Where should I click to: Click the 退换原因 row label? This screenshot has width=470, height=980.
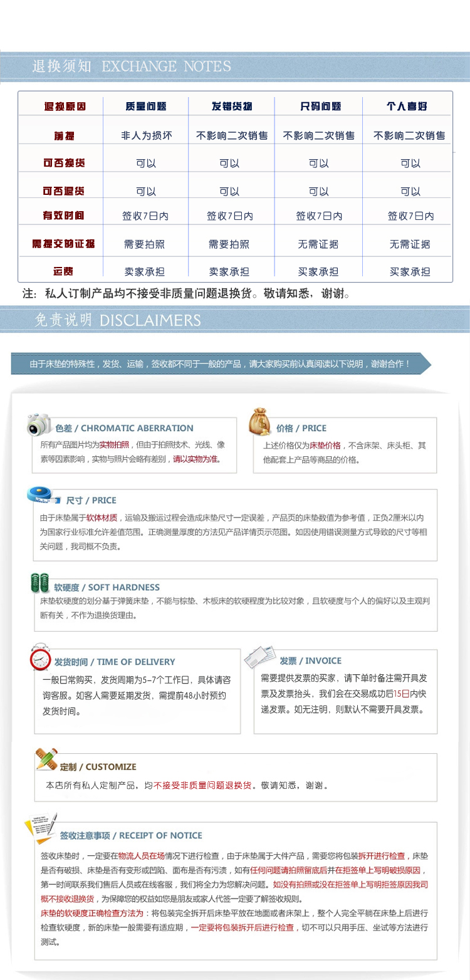[65, 107]
